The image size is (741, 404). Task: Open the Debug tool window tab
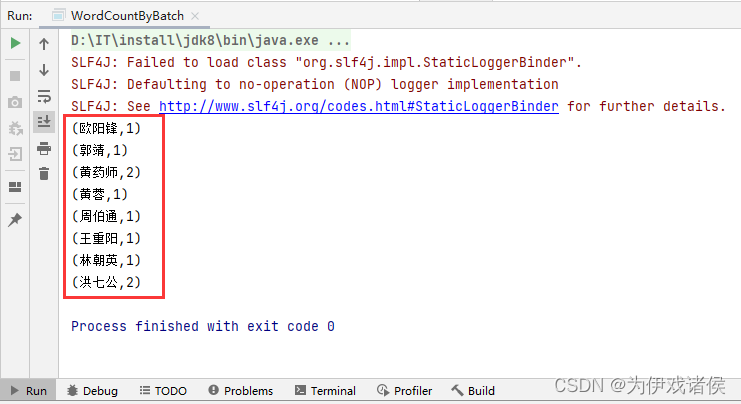coord(93,391)
